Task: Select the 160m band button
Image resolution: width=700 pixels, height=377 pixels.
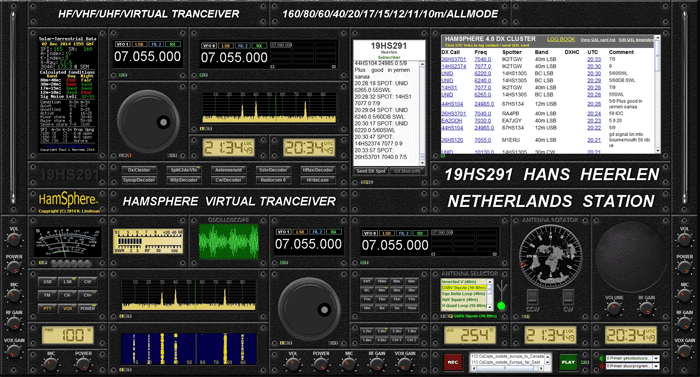Action: pos(382,281)
